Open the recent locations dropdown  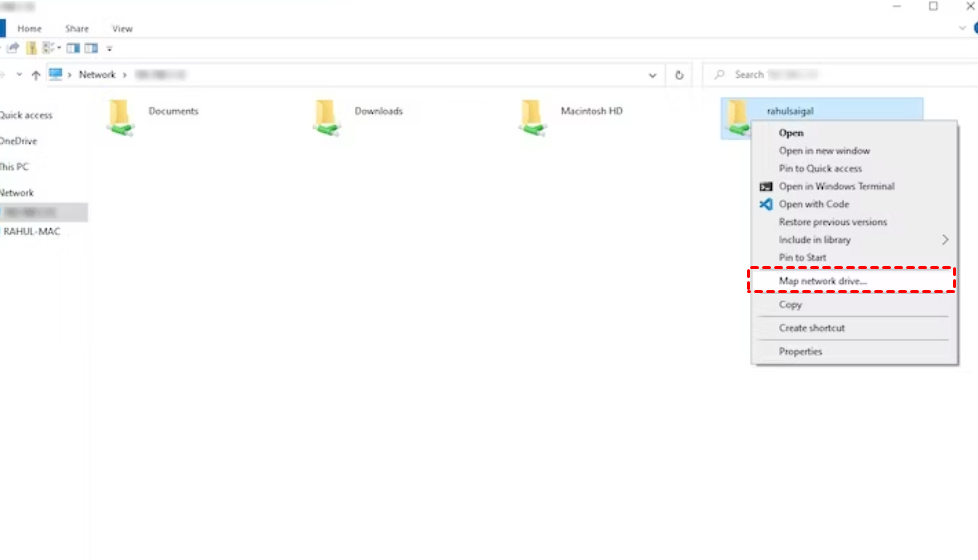[19, 74]
